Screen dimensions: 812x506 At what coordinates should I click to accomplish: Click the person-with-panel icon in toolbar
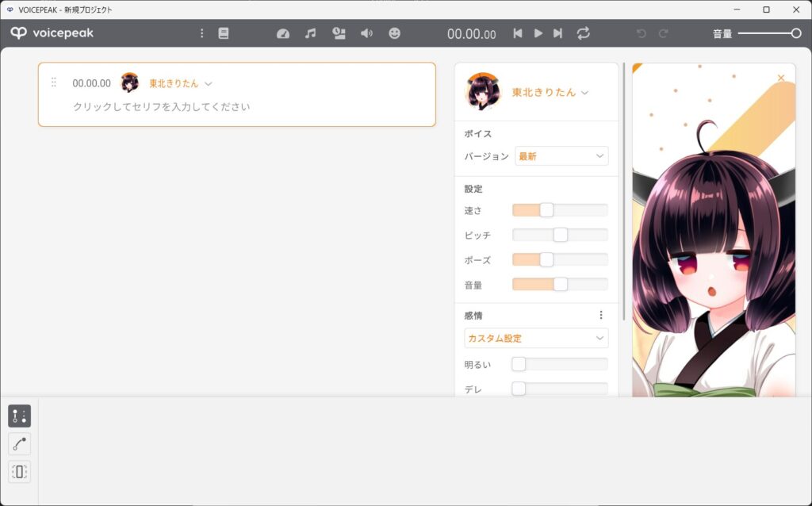click(339, 33)
